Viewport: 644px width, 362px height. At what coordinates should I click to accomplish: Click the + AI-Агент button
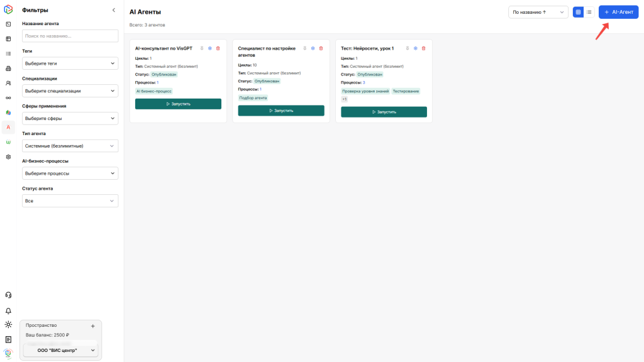pyautogui.click(x=618, y=12)
